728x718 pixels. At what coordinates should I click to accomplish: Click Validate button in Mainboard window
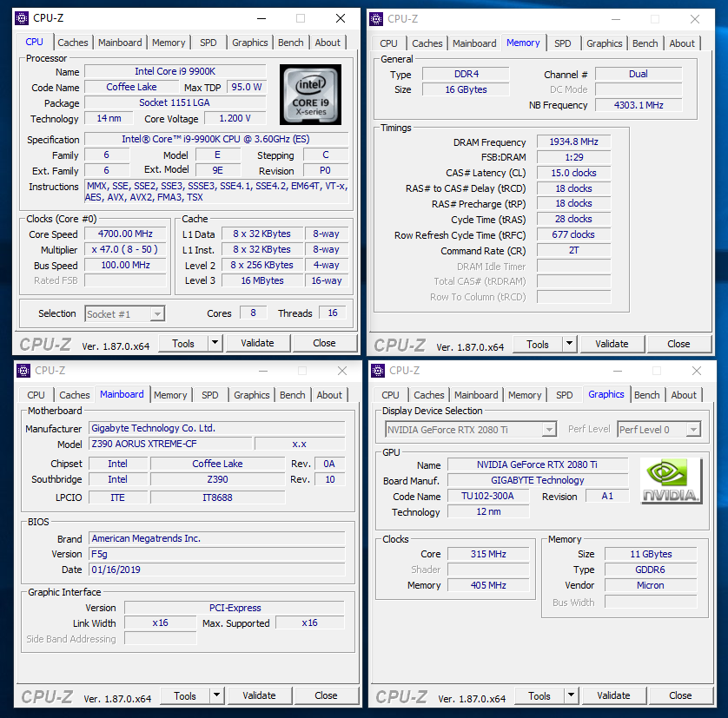[x=259, y=695]
